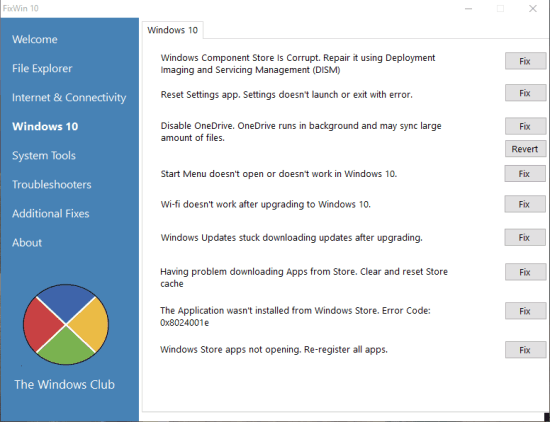Go to File Explorer fixes
This screenshot has height=422, width=550.
click(42, 68)
